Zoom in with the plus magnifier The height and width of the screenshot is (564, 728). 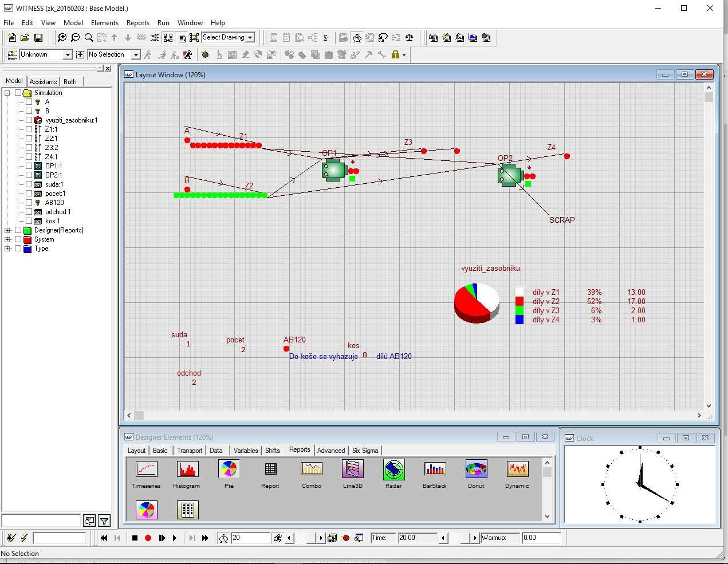click(62, 38)
